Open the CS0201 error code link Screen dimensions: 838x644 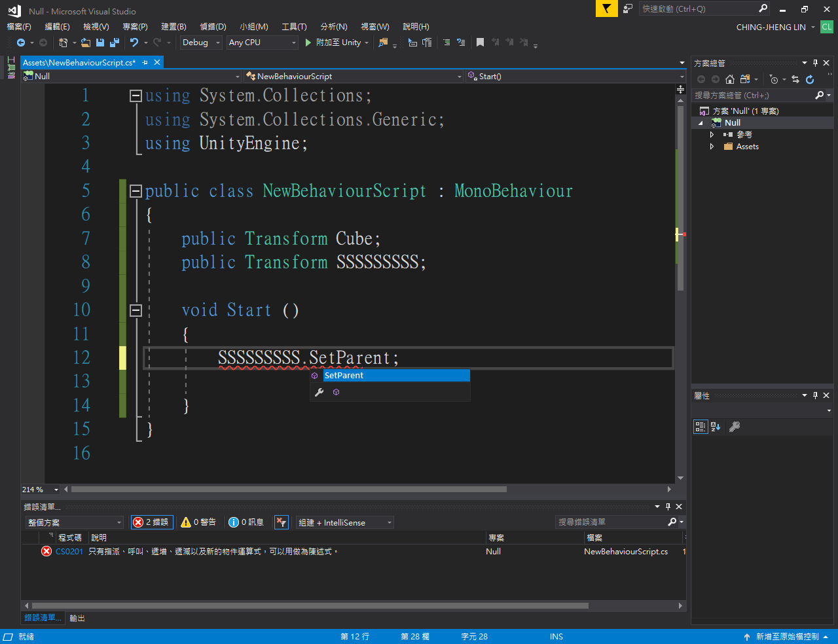point(69,552)
